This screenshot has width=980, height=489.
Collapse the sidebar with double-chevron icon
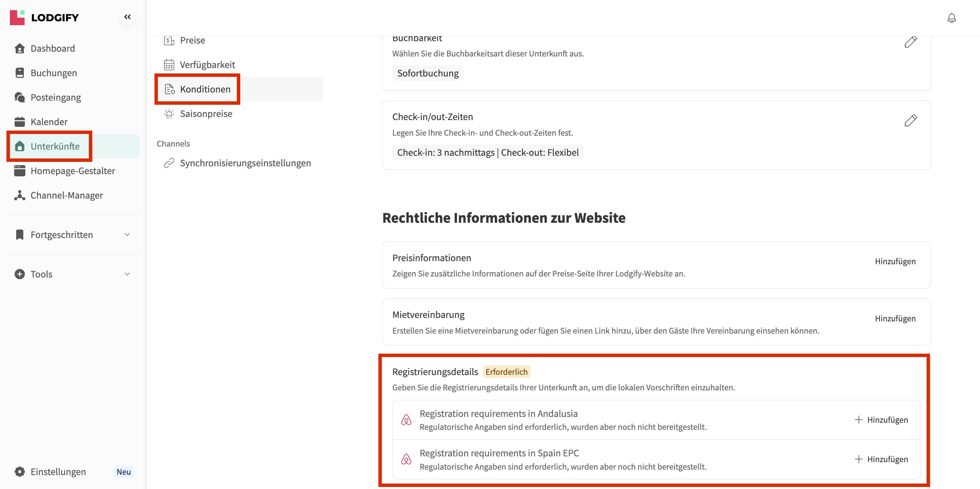pos(127,17)
